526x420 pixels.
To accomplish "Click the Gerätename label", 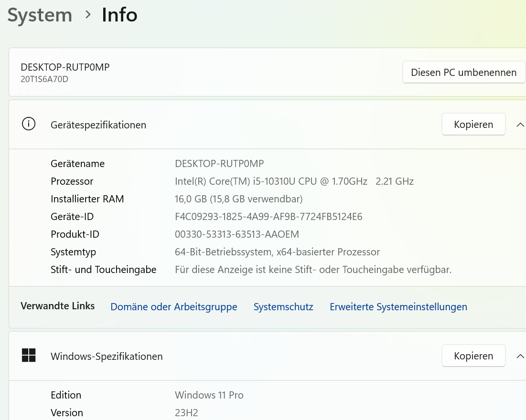I will [77, 164].
